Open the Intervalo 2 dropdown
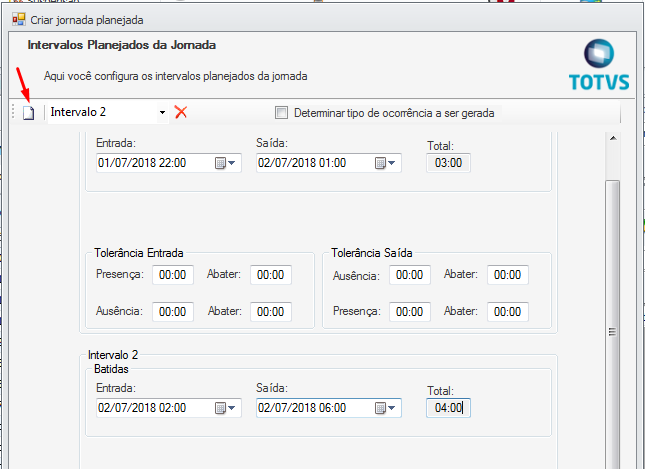The image size is (645, 469). coord(162,112)
